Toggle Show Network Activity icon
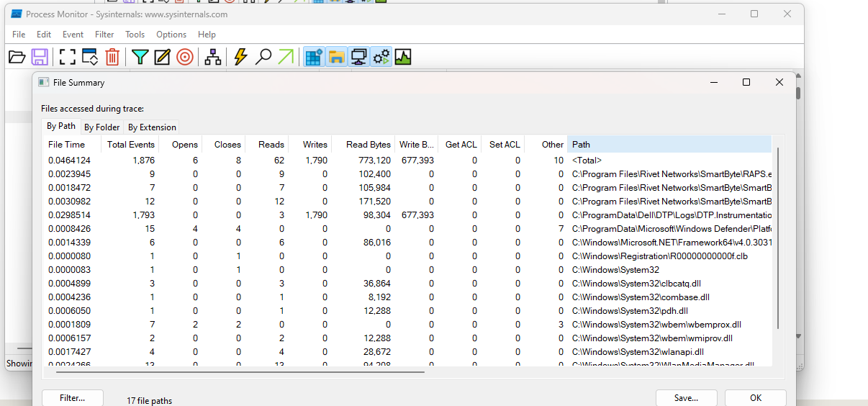868x406 pixels. 358,57
